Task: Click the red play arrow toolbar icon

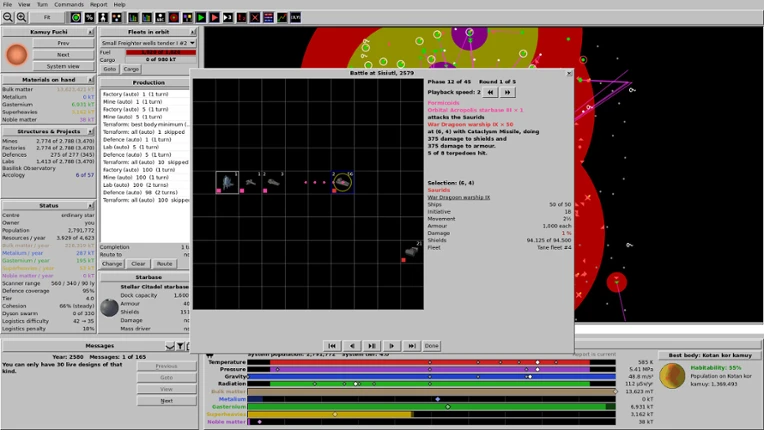Action: 214,18
